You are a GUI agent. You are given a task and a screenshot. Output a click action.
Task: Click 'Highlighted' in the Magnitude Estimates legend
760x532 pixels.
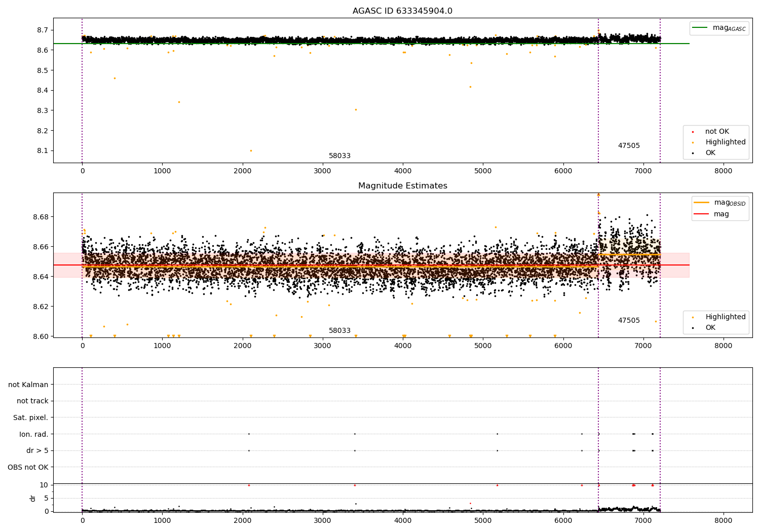point(726,317)
